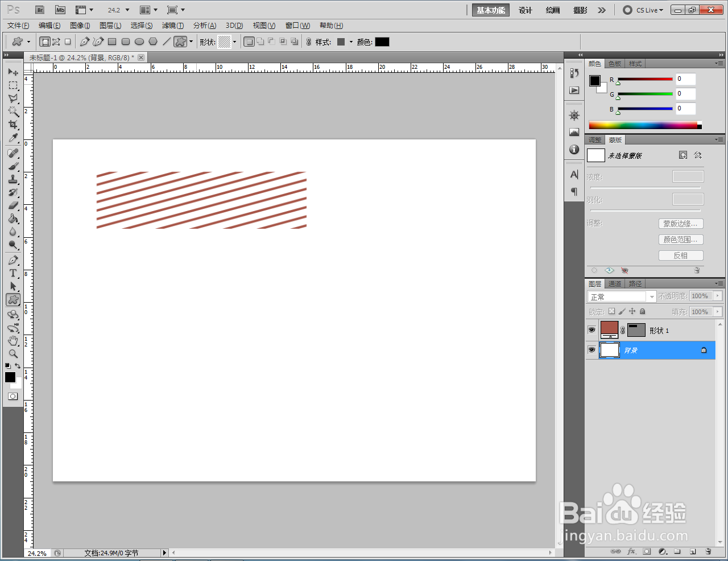Open the 滤镜(T) menu

tap(173, 26)
